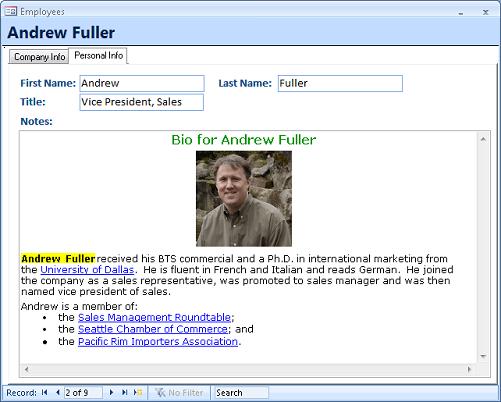Click the Last Name field containing Fuller

click(340, 83)
